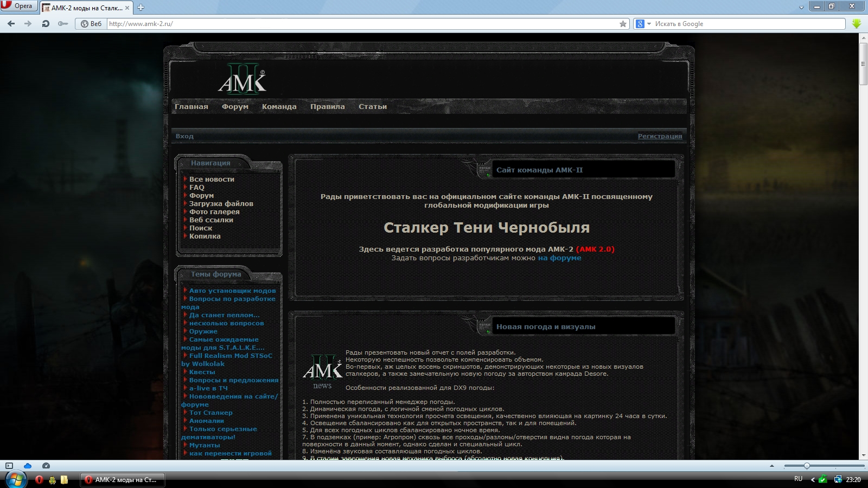Screen dimensions: 868x488
Task: Open Opera Link cloud sync icon
Action: [x=28, y=466]
